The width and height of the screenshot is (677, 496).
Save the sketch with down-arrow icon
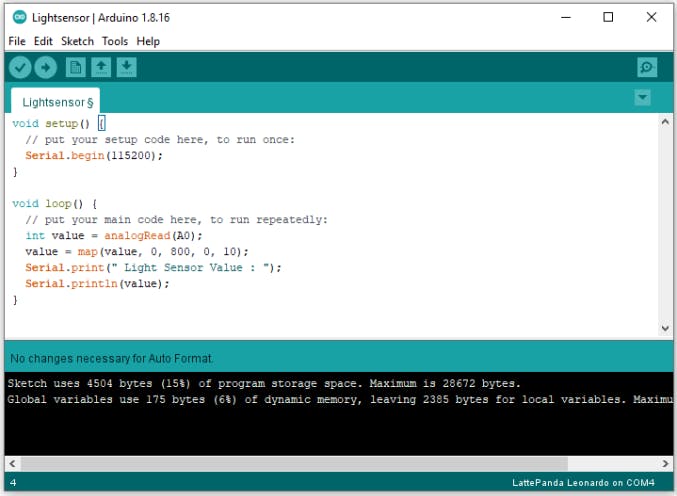127,67
